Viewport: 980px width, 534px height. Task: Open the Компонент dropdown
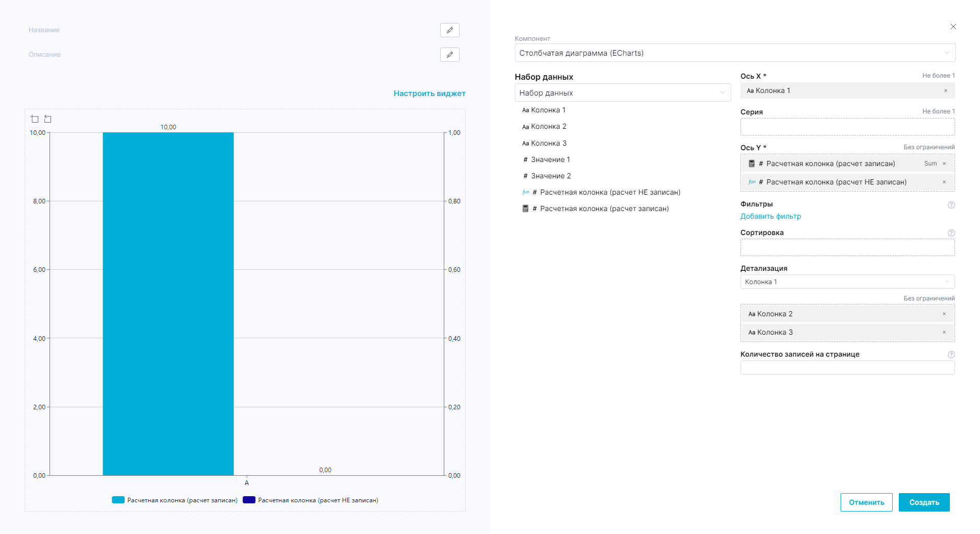point(734,53)
